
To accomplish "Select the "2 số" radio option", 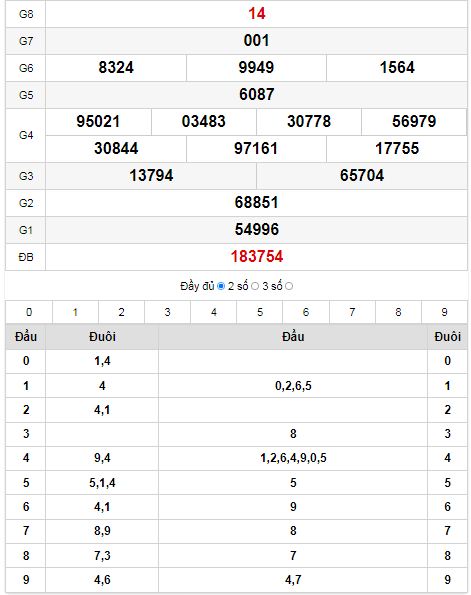I will [255, 286].
